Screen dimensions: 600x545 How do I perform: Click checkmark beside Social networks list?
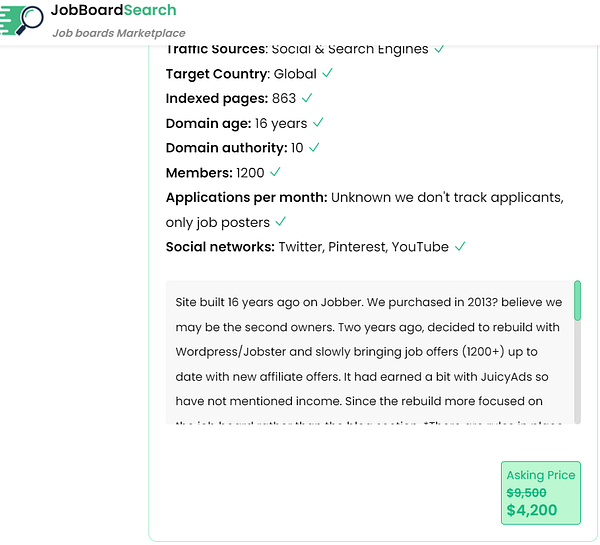coord(460,246)
